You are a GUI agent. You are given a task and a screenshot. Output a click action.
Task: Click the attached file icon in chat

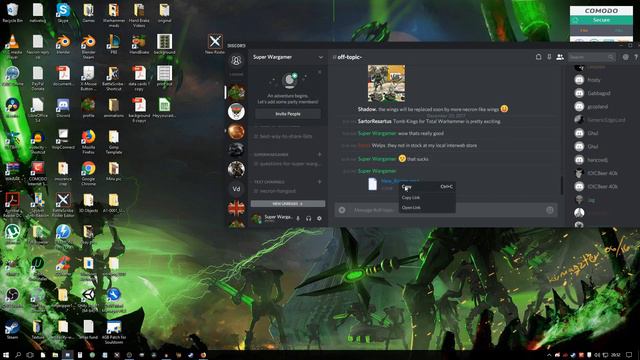(x=372, y=184)
